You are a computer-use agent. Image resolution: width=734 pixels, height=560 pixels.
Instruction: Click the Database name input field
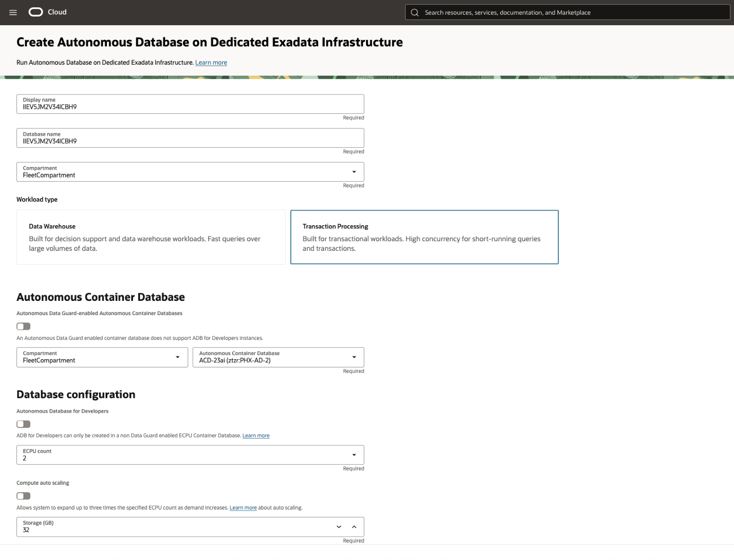point(190,138)
